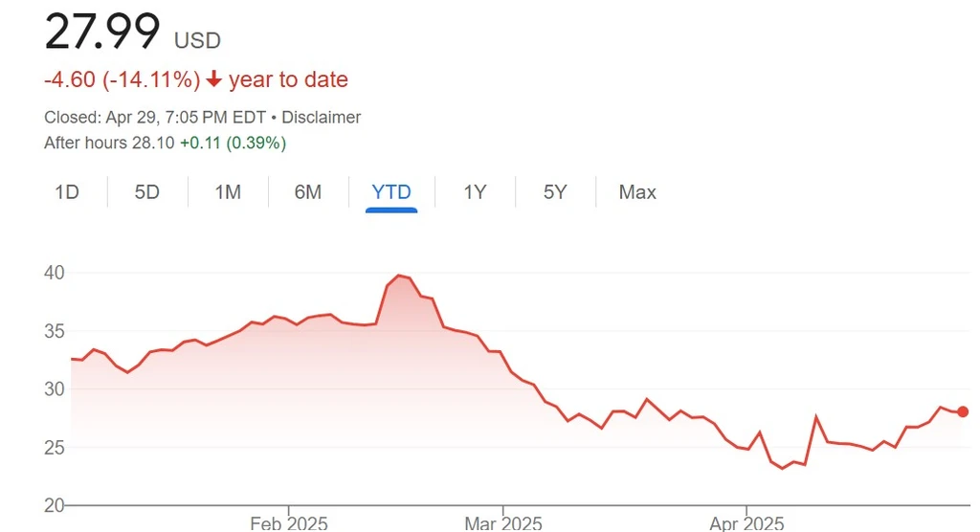Click the 27.99 price value
Image resolution: width=980 pixels, height=532 pixels.
[102, 33]
